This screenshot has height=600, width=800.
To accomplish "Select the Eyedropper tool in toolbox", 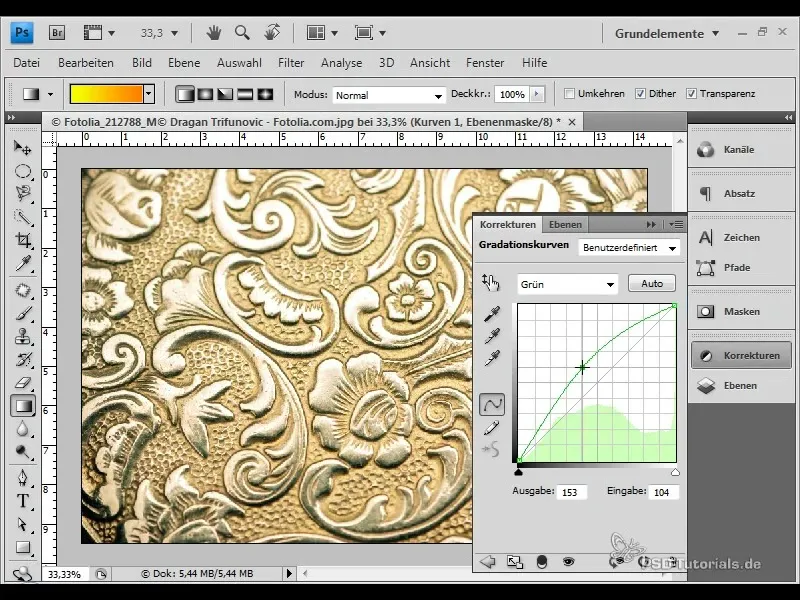I will pyautogui.click(x=22, y=263).
